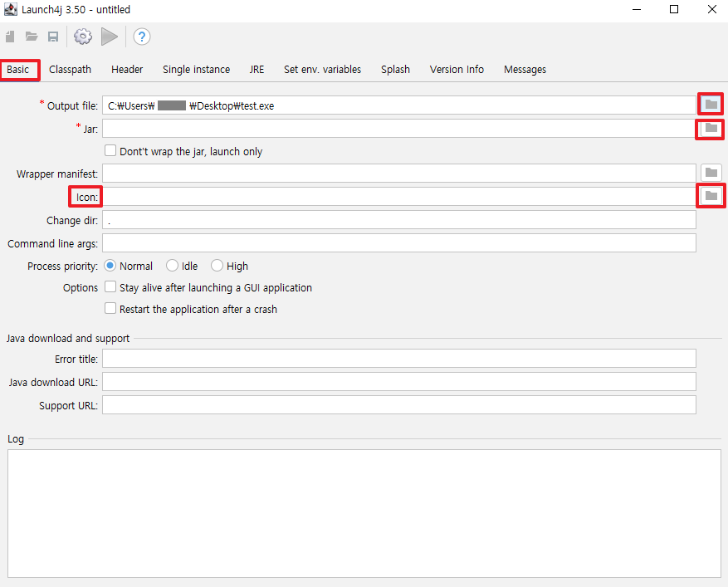Click inside the Log text area

pyautogui.click(x=364, y=513)
